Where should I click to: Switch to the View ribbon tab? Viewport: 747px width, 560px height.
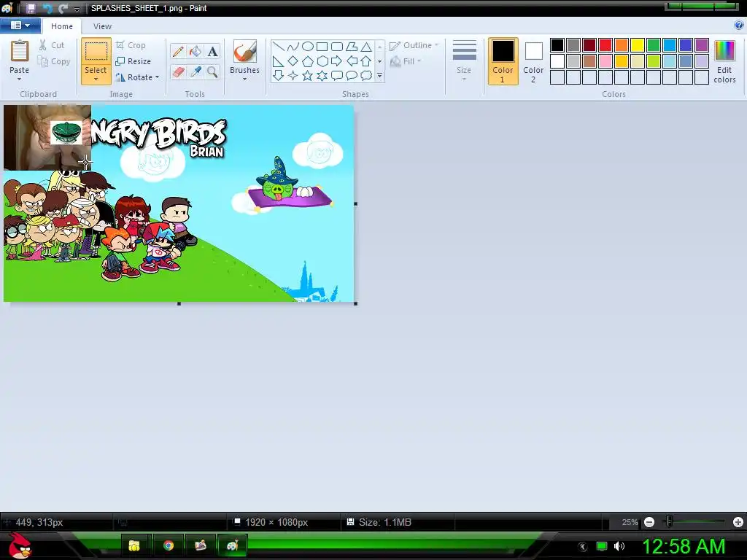pos(102,26)
